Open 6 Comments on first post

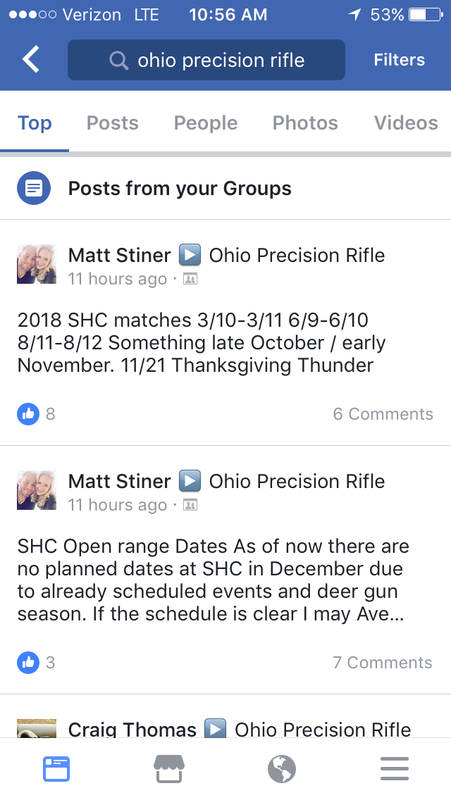383,414
